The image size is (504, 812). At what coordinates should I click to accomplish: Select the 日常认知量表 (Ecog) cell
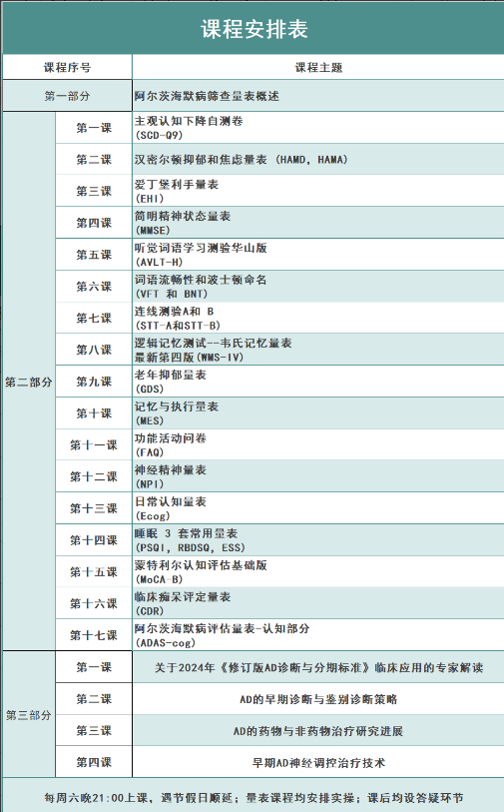(x=318, y=508)
